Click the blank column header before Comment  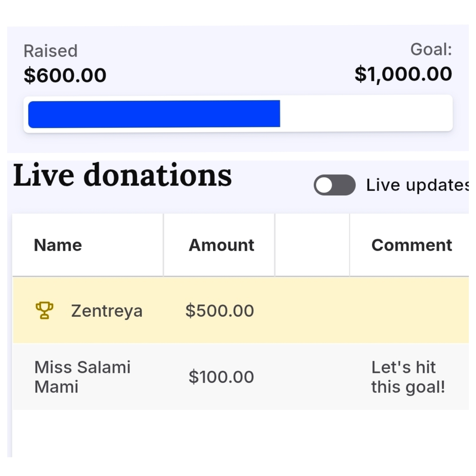coord(312,245)
